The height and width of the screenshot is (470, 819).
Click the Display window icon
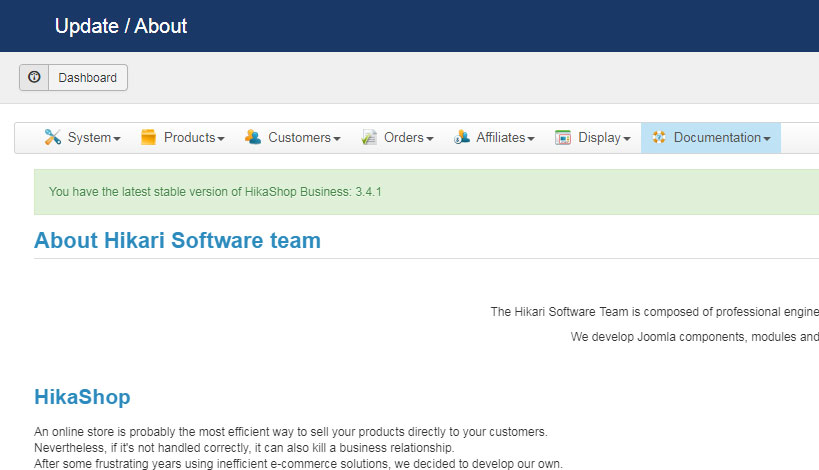click(x=563, y=137)
